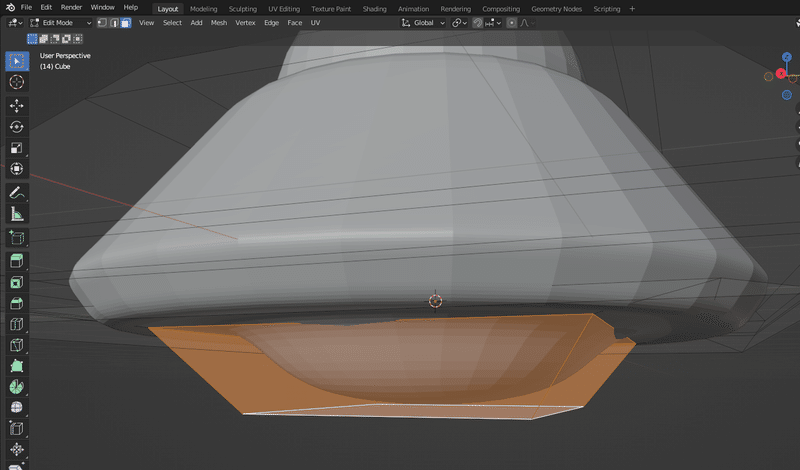The width and height of the screenshot is (800, 470).
Task: Open the Window menu
Action: pos(102,8)
